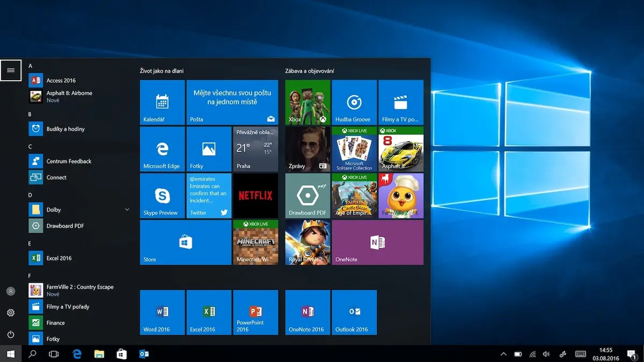This screenshot has height=362, width=644.
Task: Launch Skype Preview tile
Action: [162, 196]
